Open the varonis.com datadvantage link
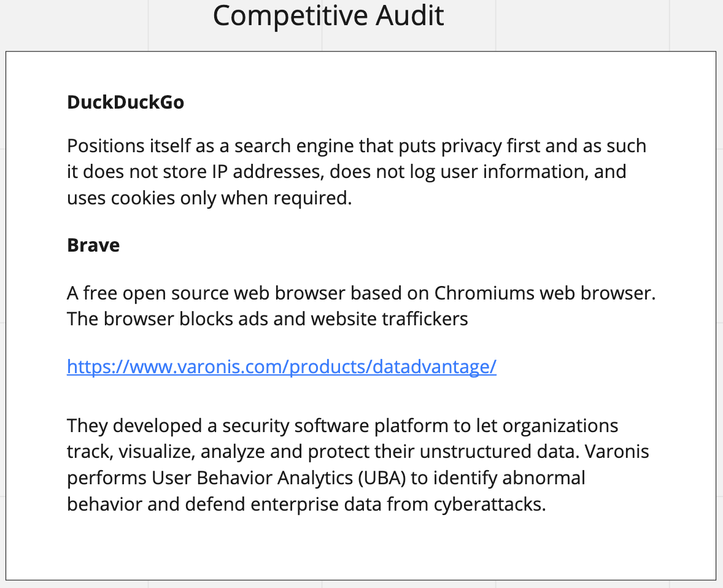 coord(281,366)
